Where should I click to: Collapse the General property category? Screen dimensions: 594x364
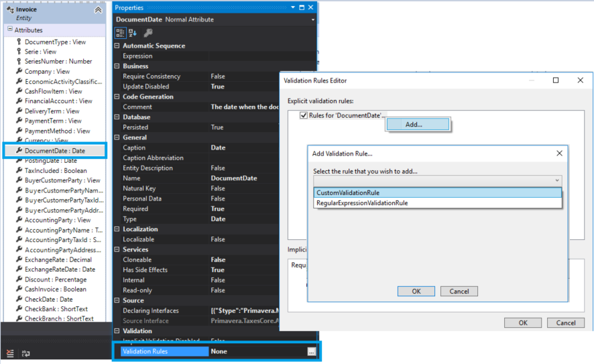117,137
